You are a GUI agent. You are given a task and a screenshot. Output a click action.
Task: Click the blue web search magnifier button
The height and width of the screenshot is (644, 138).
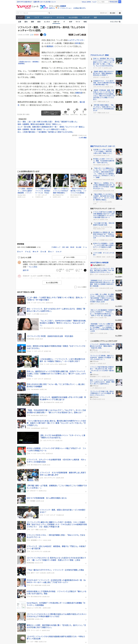pos(120,2)
